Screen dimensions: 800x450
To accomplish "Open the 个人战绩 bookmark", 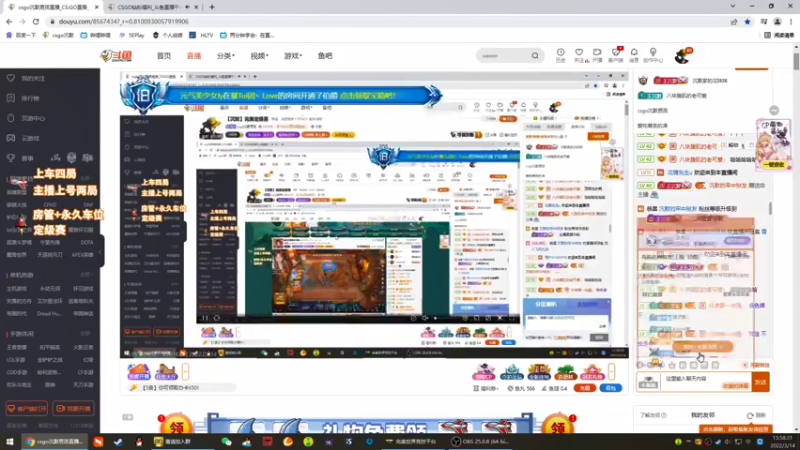I will (167, 35).
